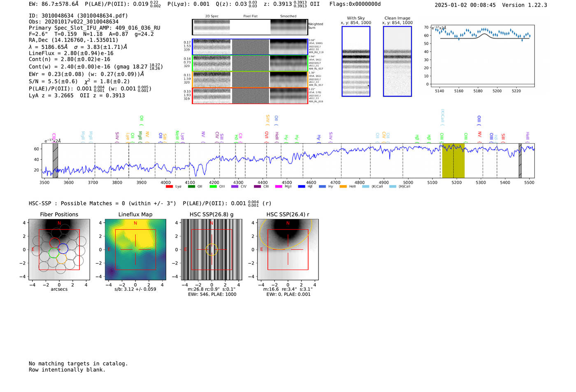Image resolution: width=576 pixels, height=392 pixels.
Task: Select the blue-bordered 2D spectrum row
Action: coord(250,47)
